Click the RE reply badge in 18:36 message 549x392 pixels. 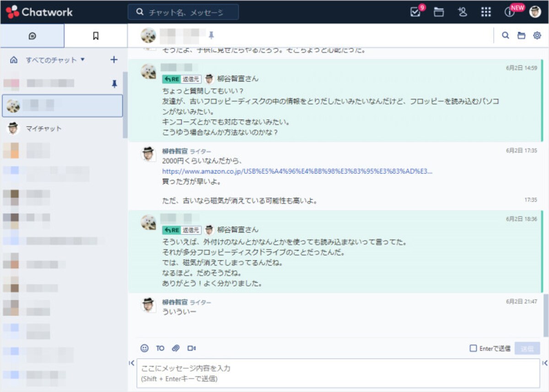tap(172, 230)
